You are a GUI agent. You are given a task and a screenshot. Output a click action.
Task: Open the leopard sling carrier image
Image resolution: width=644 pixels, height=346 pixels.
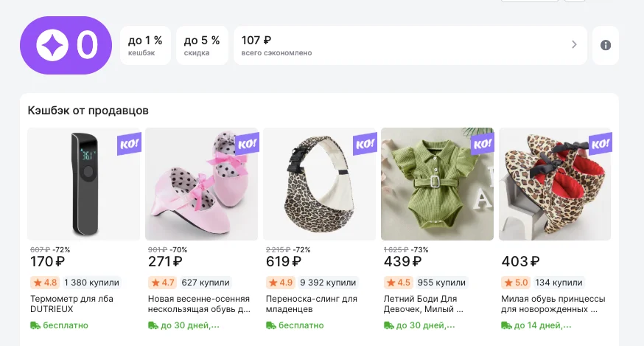tap(319, 184)
